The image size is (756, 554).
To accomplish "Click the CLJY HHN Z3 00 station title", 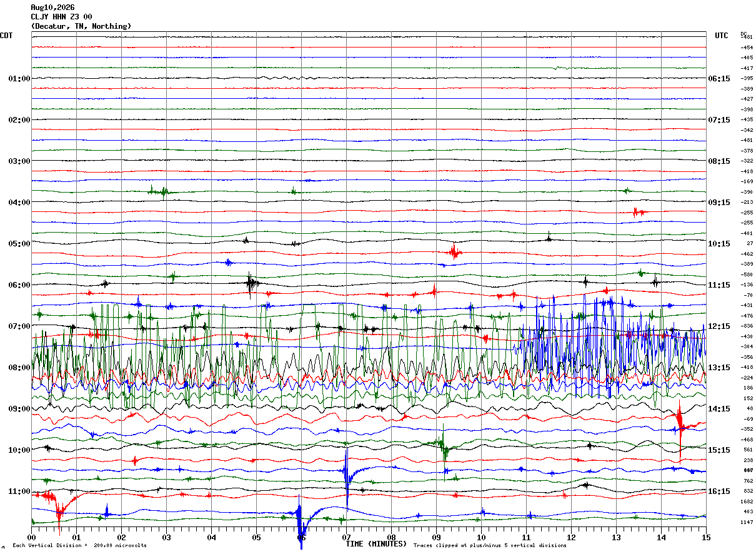I will pos(61,17).
